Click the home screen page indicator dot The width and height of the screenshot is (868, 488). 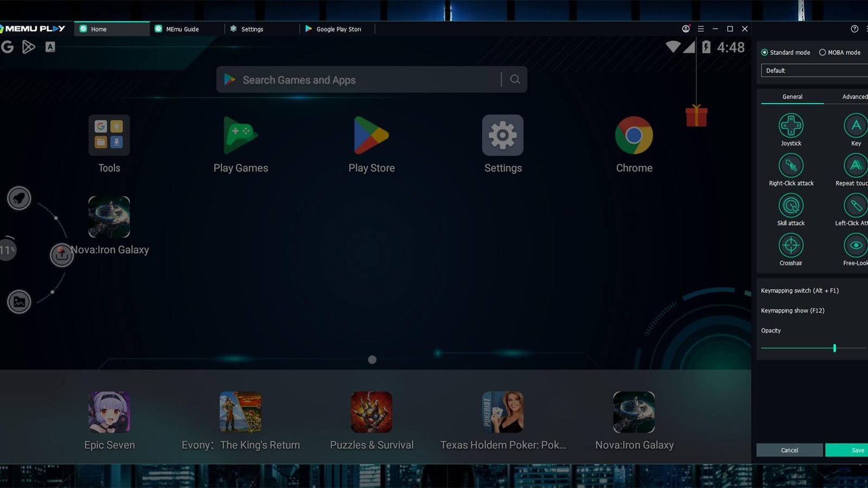(x=372, y=359)
